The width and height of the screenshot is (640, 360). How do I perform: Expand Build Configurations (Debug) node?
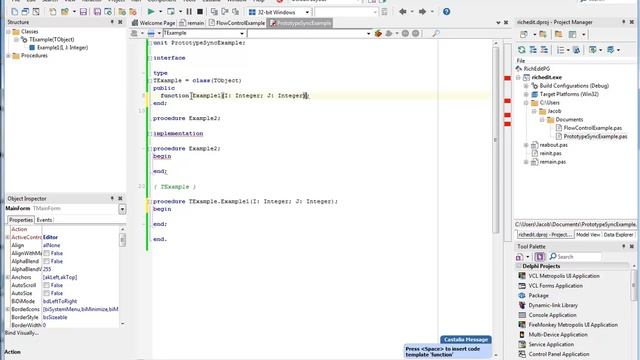click(x=526, y=86)
